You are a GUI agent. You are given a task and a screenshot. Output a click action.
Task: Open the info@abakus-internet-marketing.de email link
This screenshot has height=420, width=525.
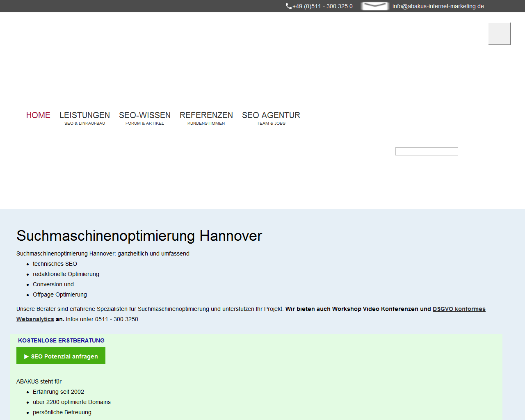(438, 6)
